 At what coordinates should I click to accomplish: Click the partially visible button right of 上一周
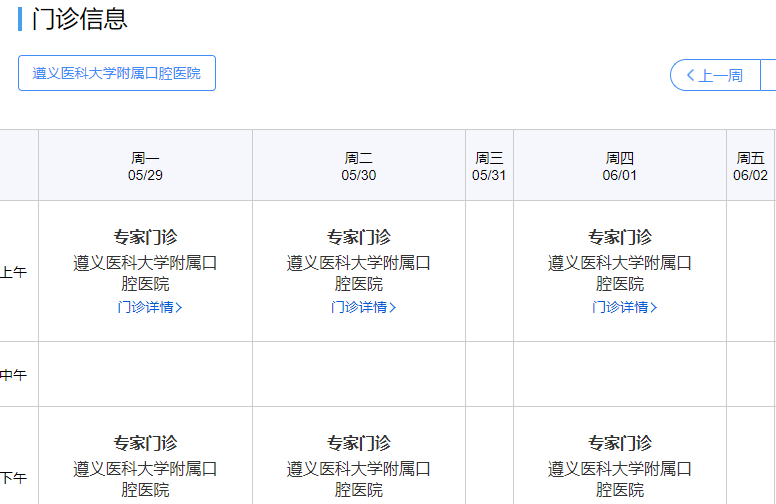[768, 75]
